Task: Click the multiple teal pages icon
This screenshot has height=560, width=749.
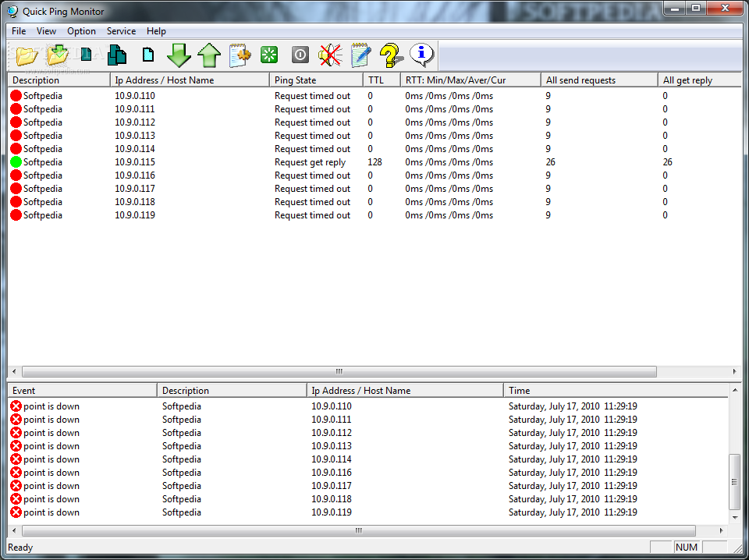Action: 117,55
